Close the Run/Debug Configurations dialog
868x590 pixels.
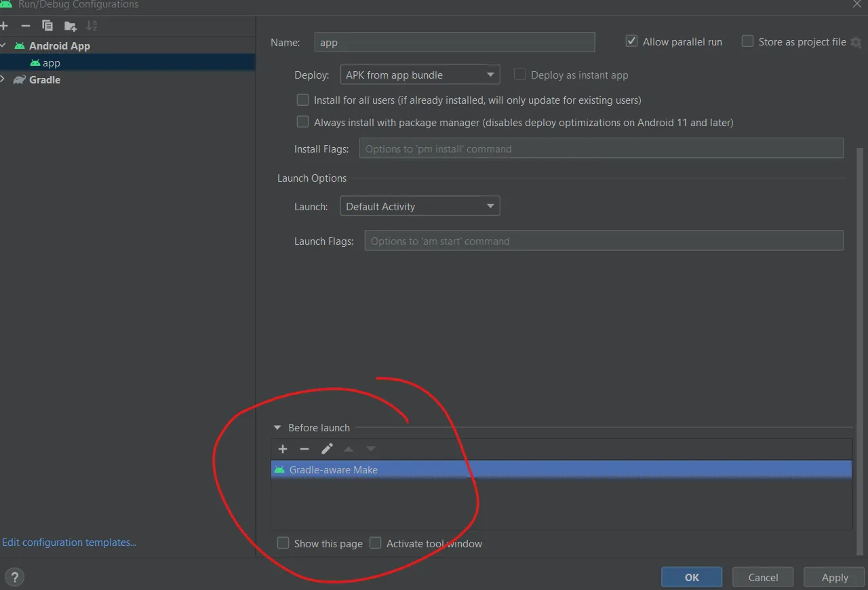tap(858, 4)
